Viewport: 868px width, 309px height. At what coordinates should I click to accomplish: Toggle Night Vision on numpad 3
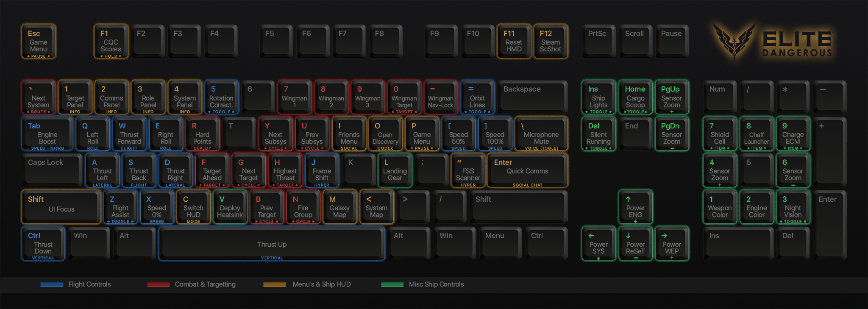(x=793, y=207)
